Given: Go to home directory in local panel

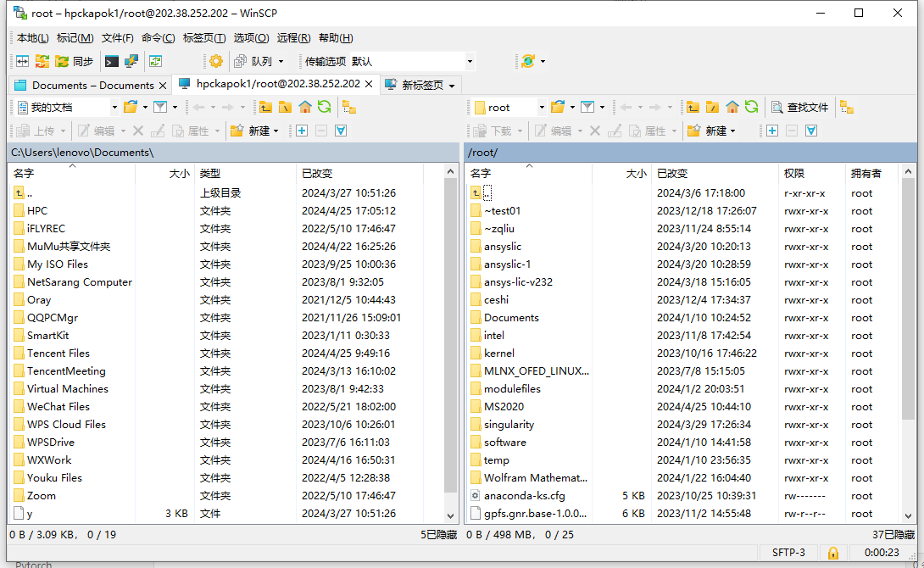Looking at the screenshot, I should [304, 107].
